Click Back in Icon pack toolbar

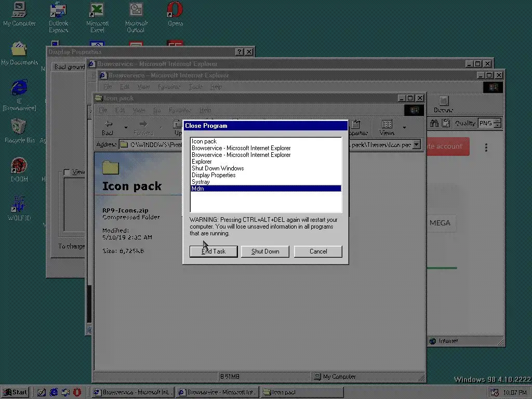click(x=108, y=128)
